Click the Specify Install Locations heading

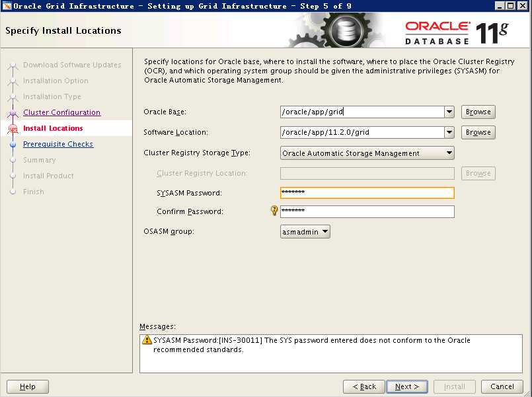[x=63, y=30]
